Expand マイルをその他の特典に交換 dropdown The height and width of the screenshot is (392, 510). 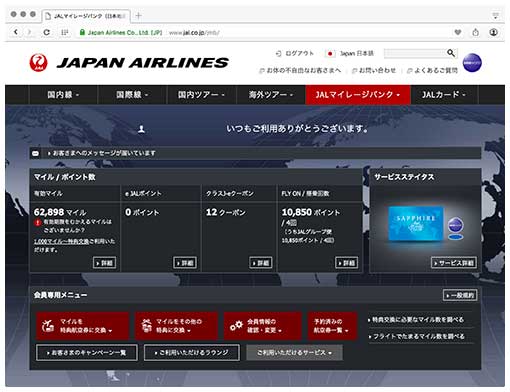(176, 326)
